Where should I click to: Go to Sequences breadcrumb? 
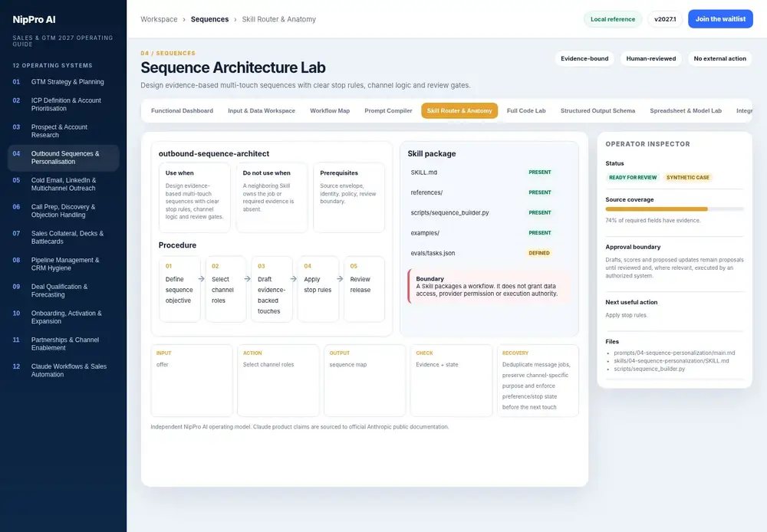(209, 19)
